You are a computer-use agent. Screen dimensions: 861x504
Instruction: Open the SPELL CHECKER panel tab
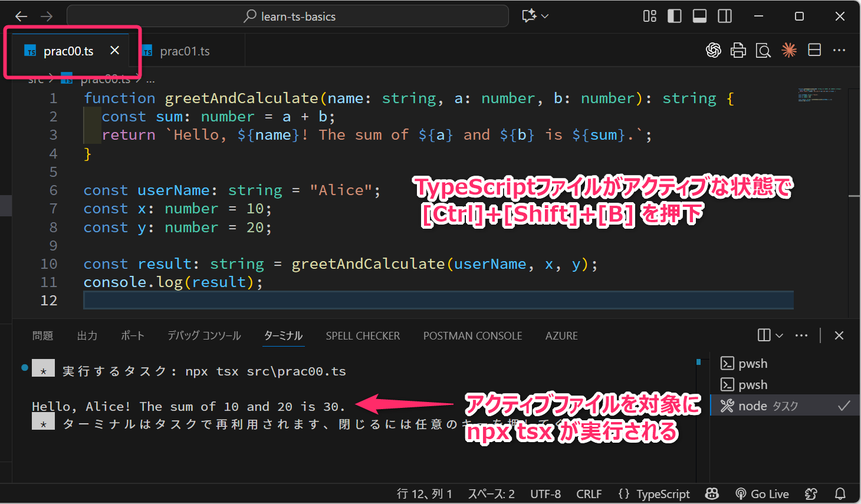coord(363,336)
